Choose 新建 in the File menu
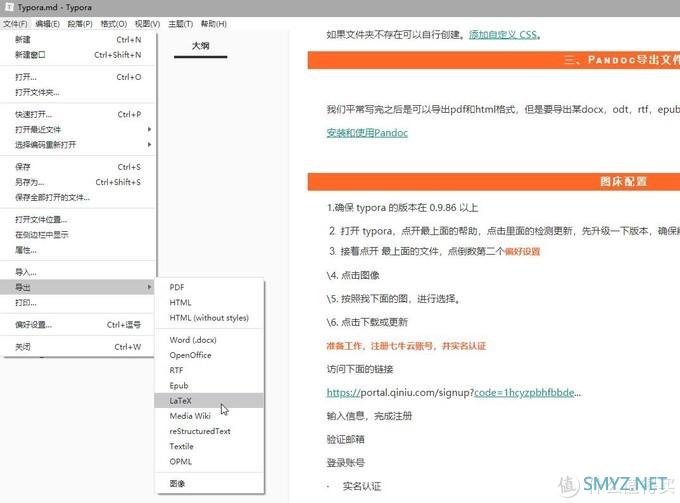680x503 pixels. point(78,39)
